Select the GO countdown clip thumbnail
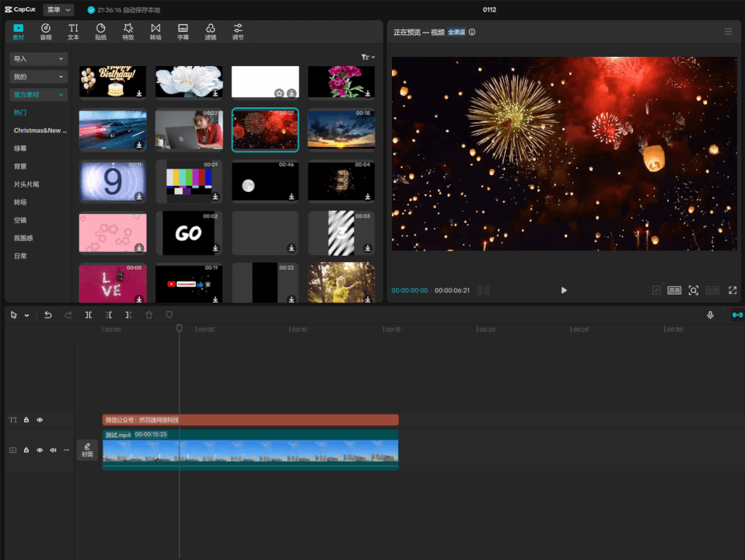The image size is (745, 560). click(188, 233)
